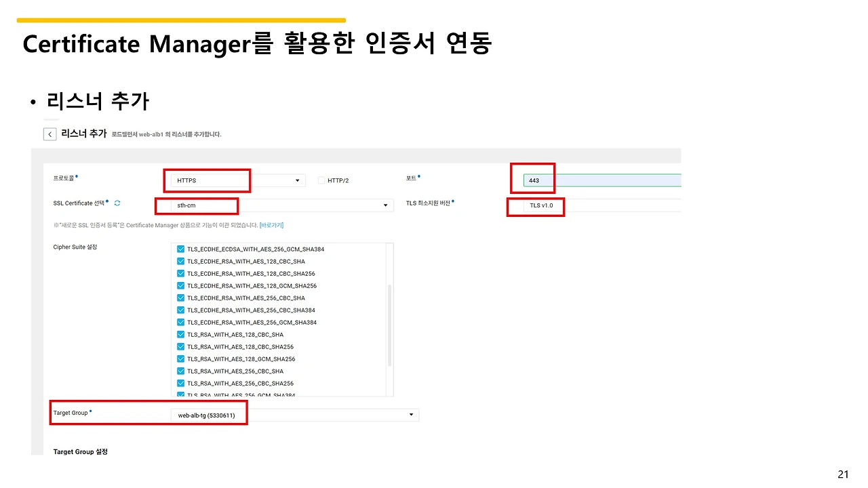The image size is (868, 488).
Task: Toggle TLS_ECDHE_RSA_WITH_AES_256_GCM_SHA384 cipher checkbox
Action: click(x=180, y=323)
